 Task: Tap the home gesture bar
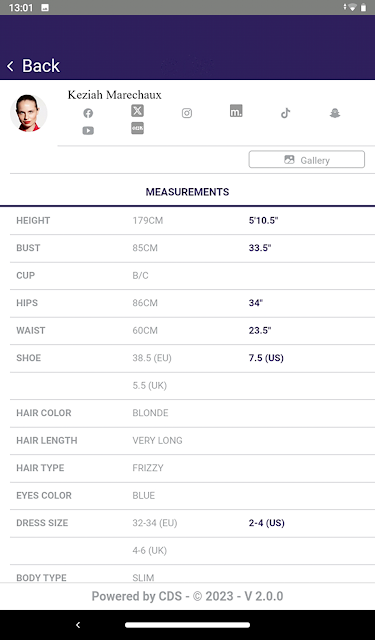click(x=187, y=625)
